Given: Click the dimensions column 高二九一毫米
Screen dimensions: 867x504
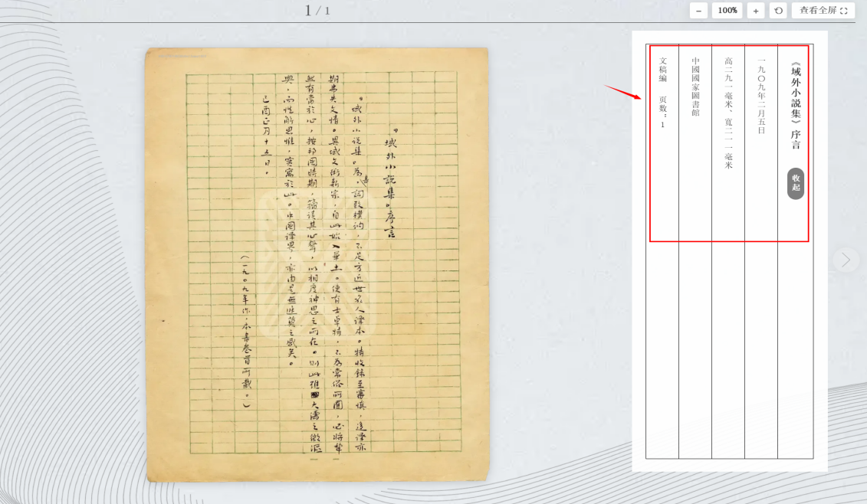Looking at the screenshot, I should click(x=728, y=113).
